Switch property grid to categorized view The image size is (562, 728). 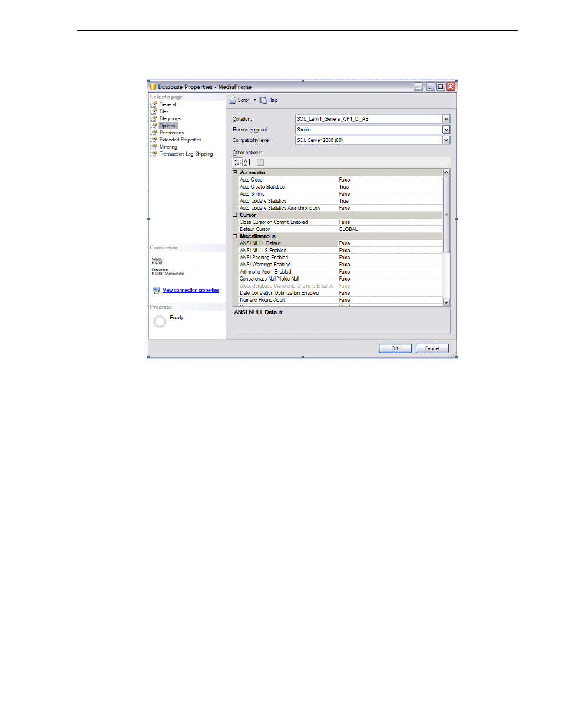coord(237,162)
